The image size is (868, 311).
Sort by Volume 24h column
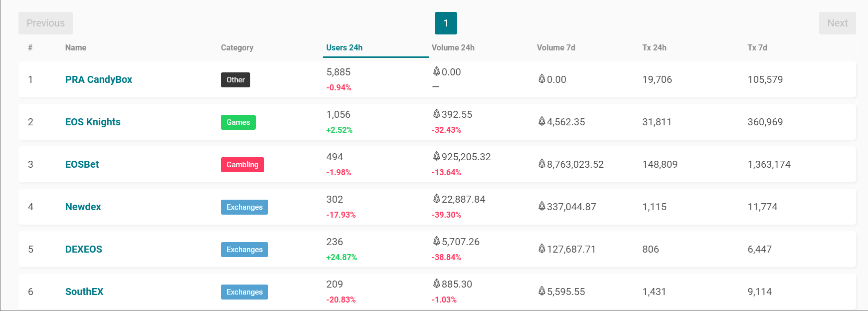453,47
